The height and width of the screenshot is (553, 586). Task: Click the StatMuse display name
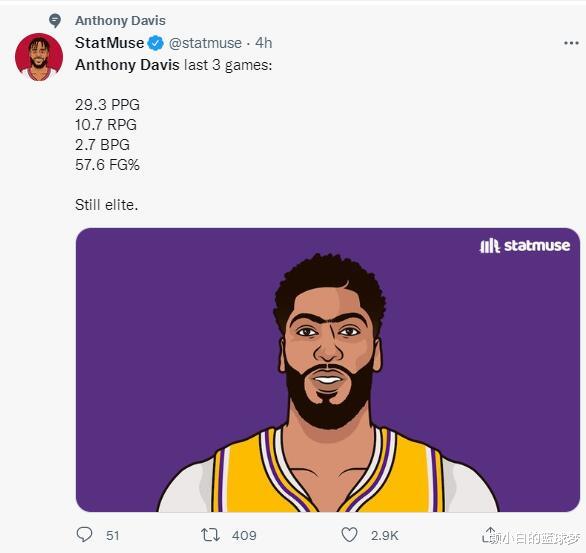[x=110, y=43]
